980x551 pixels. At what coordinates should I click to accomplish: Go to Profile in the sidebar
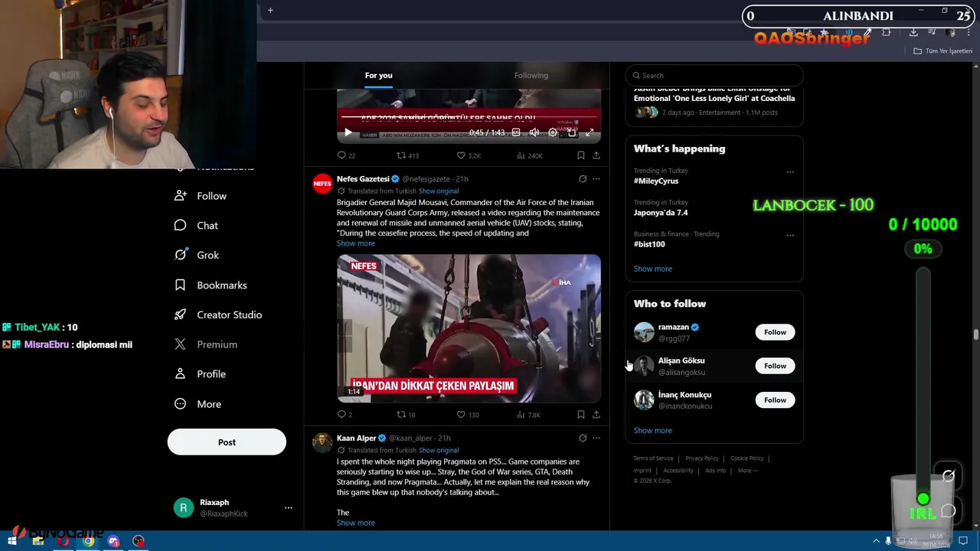[200, 374]
